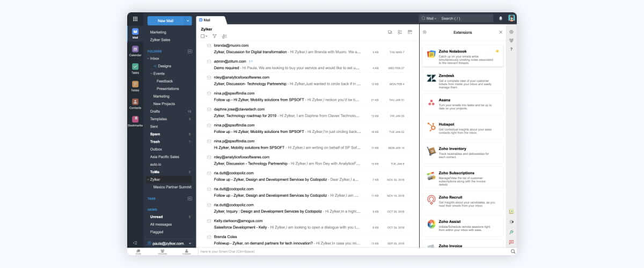Select the Mail app icon in sidebar
Image resolution: width=644 pixels, height=268 pixels.
click(135, 33)
